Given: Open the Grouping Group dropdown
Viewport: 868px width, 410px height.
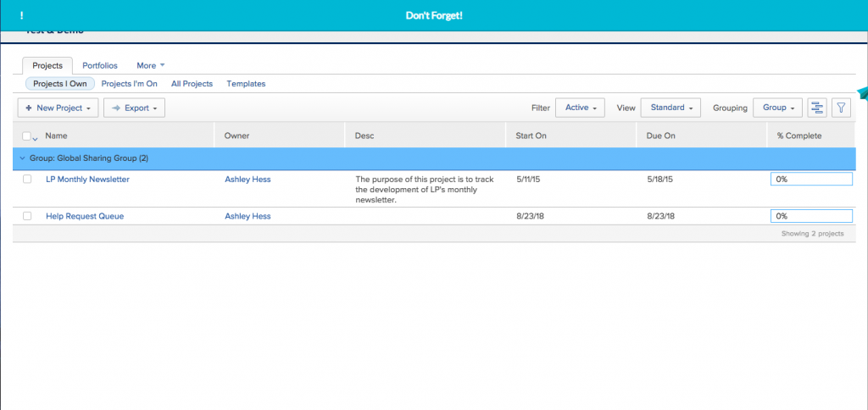Looking at the screenshot, I should pos(777,108).
